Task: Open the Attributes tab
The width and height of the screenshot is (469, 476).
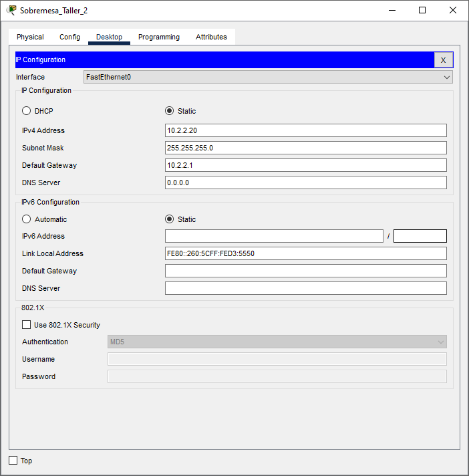Action: coord(211,37)
